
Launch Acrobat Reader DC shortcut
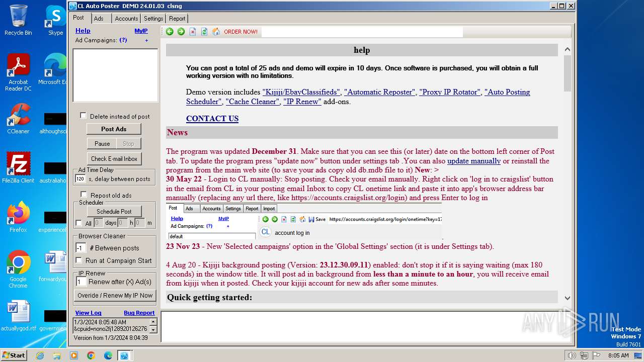[18, 72]
